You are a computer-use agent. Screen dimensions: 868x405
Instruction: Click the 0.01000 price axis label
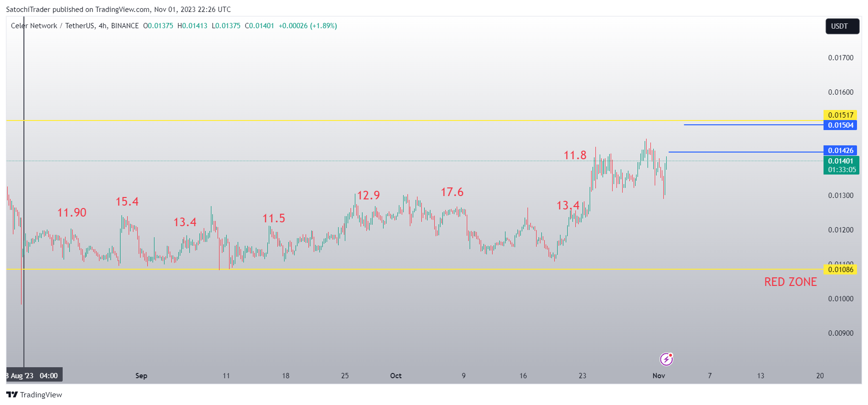click(841, 299)
